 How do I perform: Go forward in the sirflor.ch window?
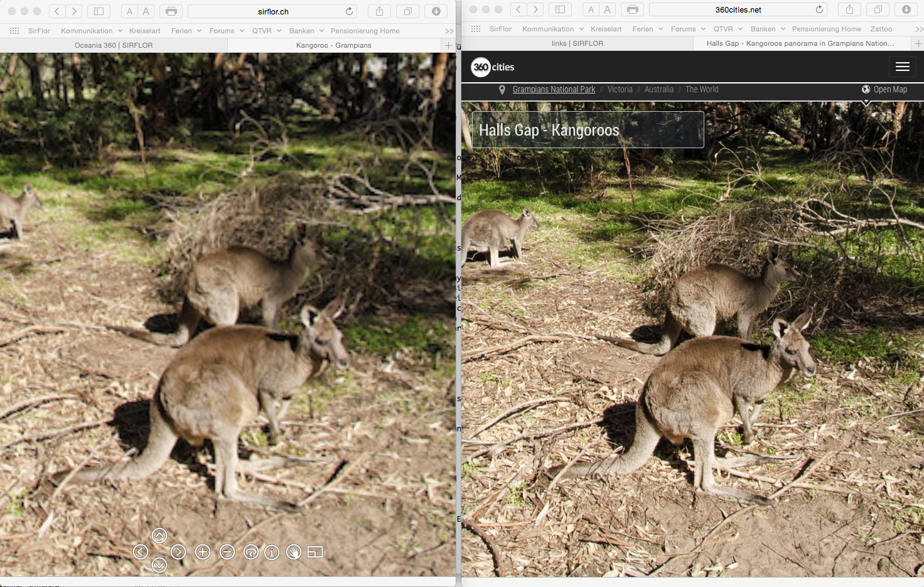click(74, 11)
